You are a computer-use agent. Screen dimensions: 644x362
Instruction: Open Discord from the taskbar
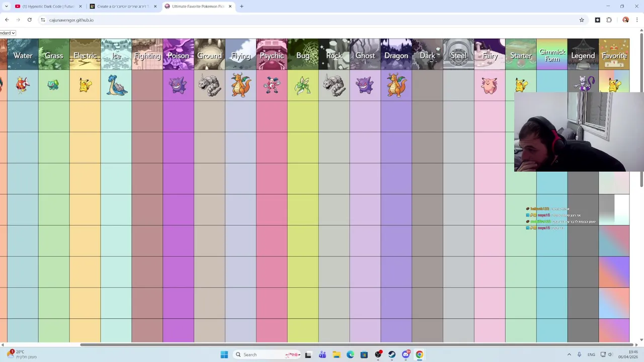pos(406,354)
